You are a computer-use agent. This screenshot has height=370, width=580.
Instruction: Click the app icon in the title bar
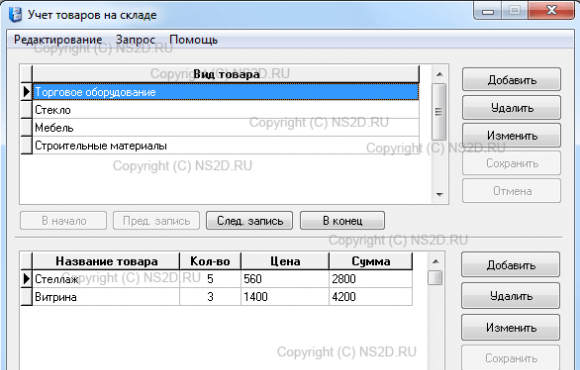coord(16,15)
